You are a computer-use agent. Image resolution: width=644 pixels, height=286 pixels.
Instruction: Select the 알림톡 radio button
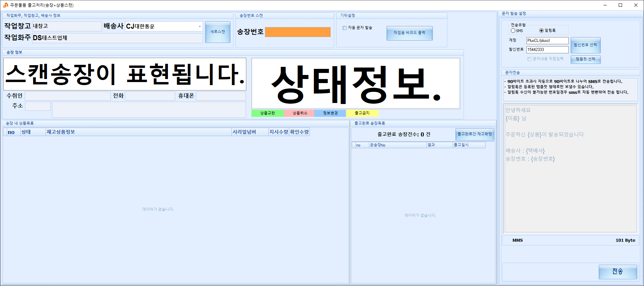click(x=541, y=30)
